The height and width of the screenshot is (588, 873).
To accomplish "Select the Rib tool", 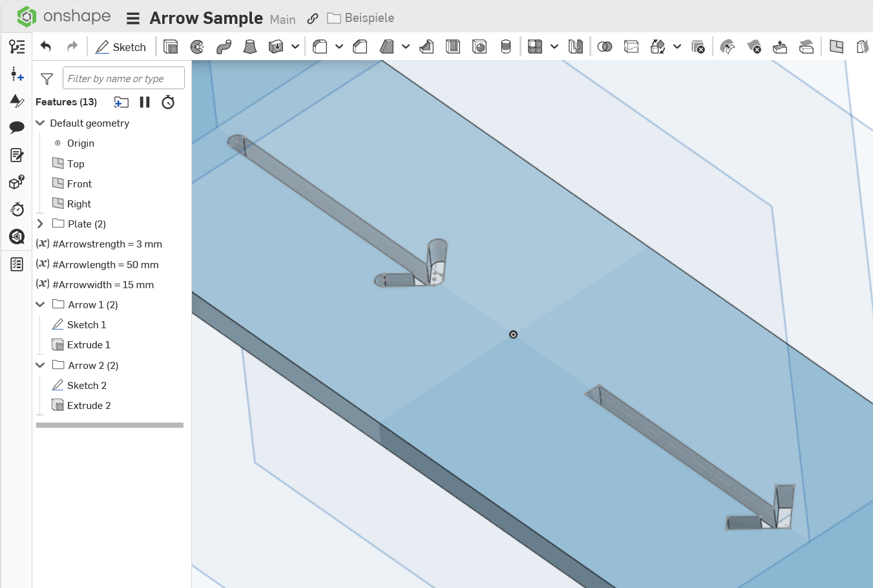I will tap(426, 47).
